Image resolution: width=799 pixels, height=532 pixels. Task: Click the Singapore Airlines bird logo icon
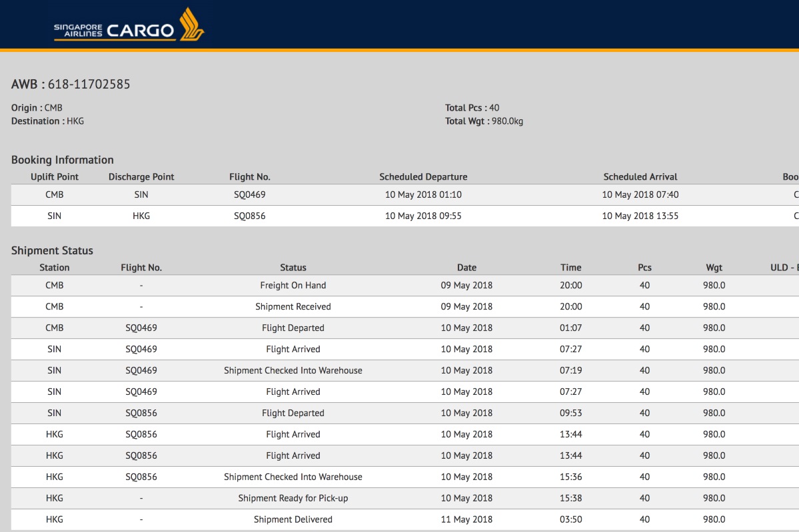coord(192,24)
